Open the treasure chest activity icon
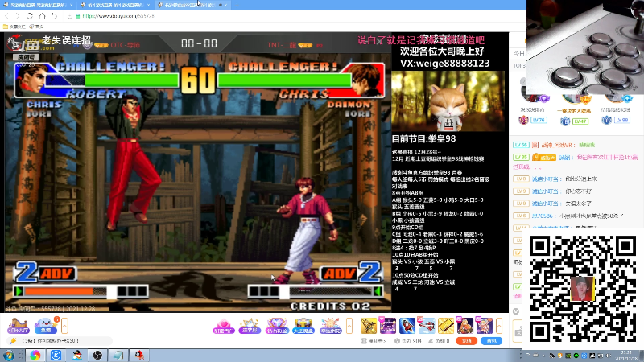 click(x=303, y=326)
